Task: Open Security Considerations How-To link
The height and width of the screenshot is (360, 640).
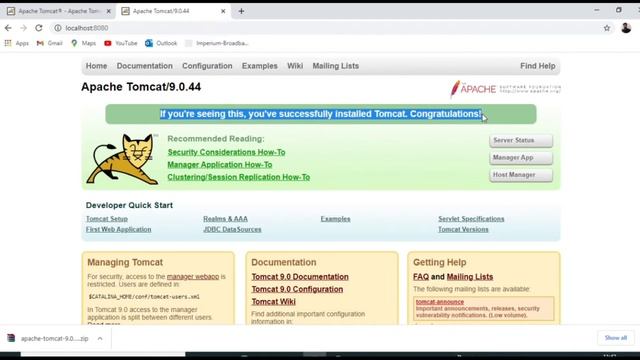Action: [x=226, y=152]
